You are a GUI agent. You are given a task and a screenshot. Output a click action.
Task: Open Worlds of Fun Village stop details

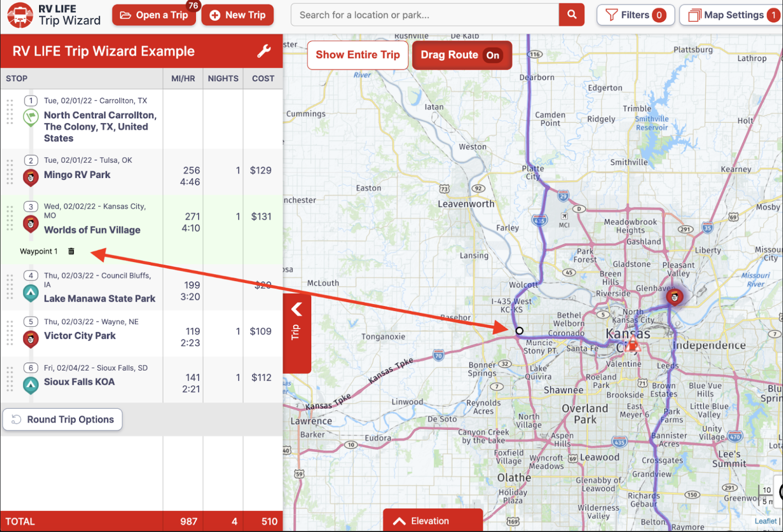92,230
